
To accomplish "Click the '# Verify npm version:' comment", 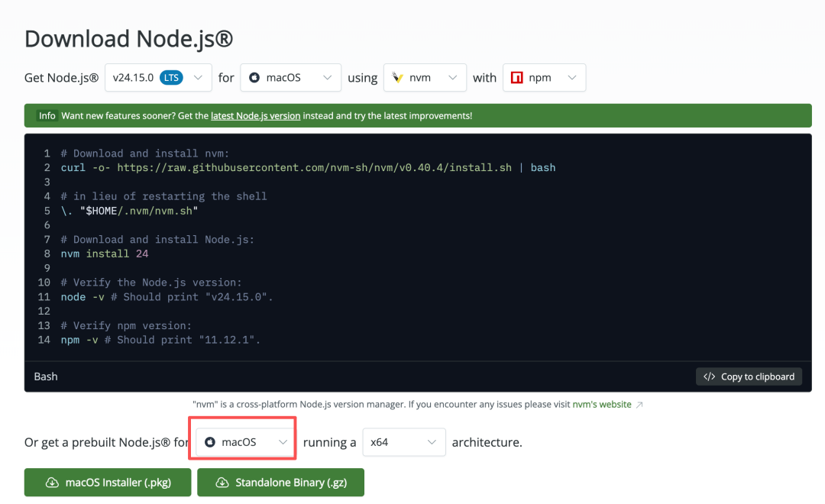I will tap(126, 325).
